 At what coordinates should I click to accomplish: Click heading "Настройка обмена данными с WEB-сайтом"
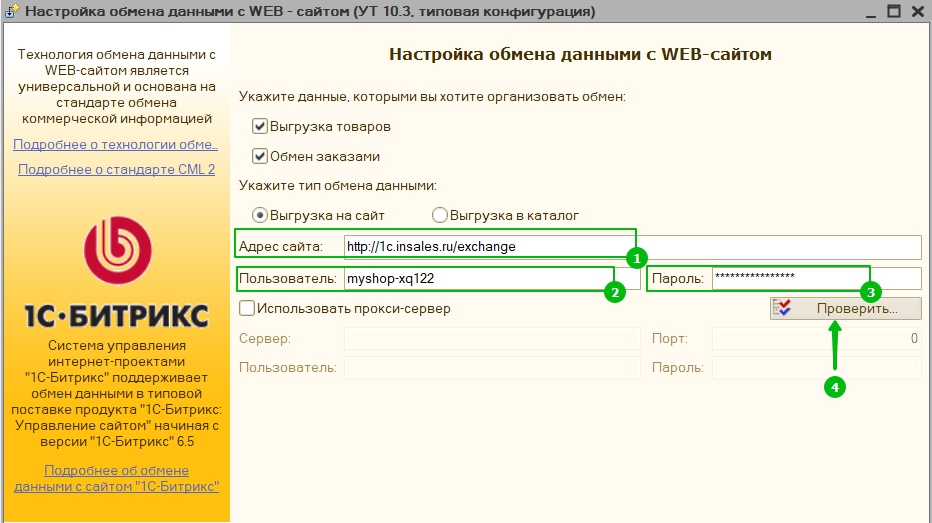580,55
